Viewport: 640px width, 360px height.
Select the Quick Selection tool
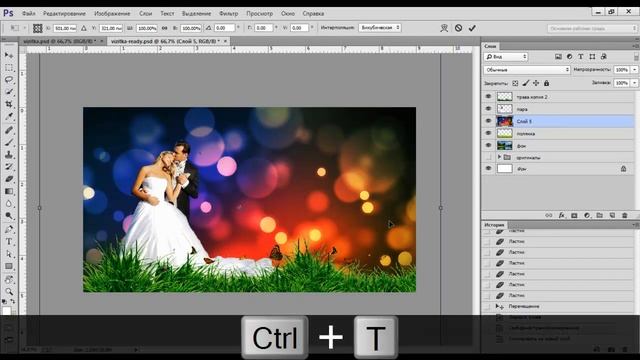9,92
